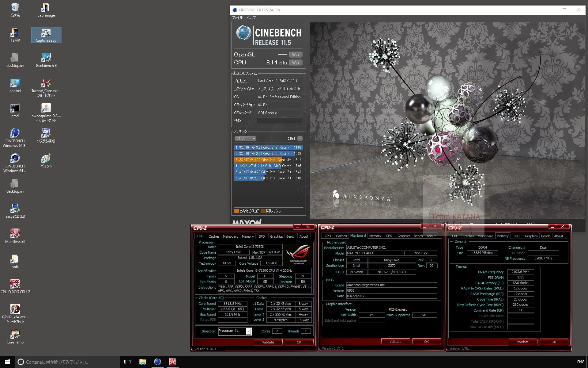Screen dimensions: 588x368
Task: Open About tab in first CPU-Z window
Action: click(x=304, y=236)
